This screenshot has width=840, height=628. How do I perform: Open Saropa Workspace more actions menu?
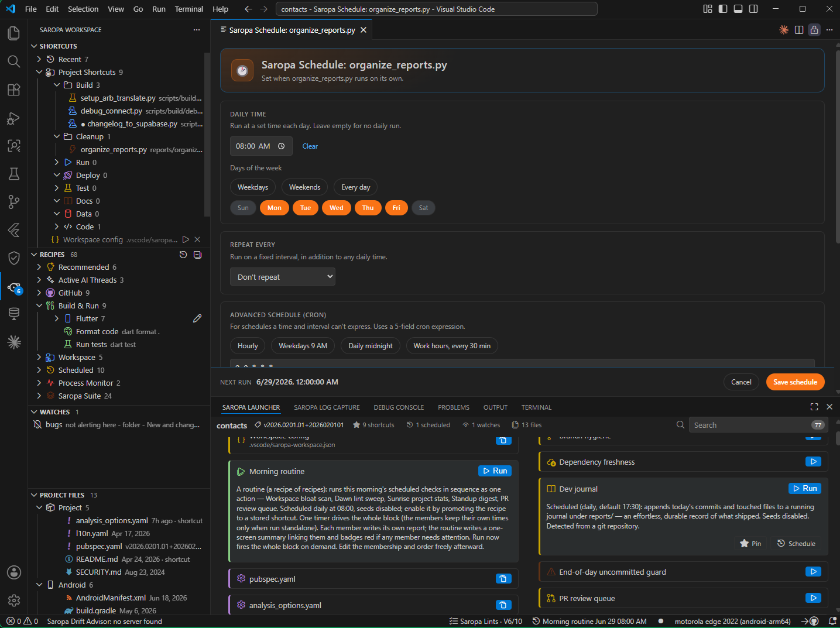coord(197,30)
